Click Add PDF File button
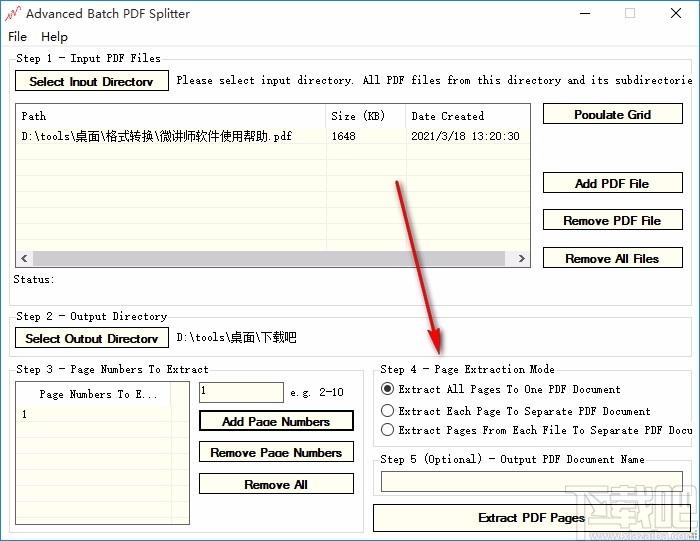700x541 pixels. pyautogui.click(x=612, y=183)
